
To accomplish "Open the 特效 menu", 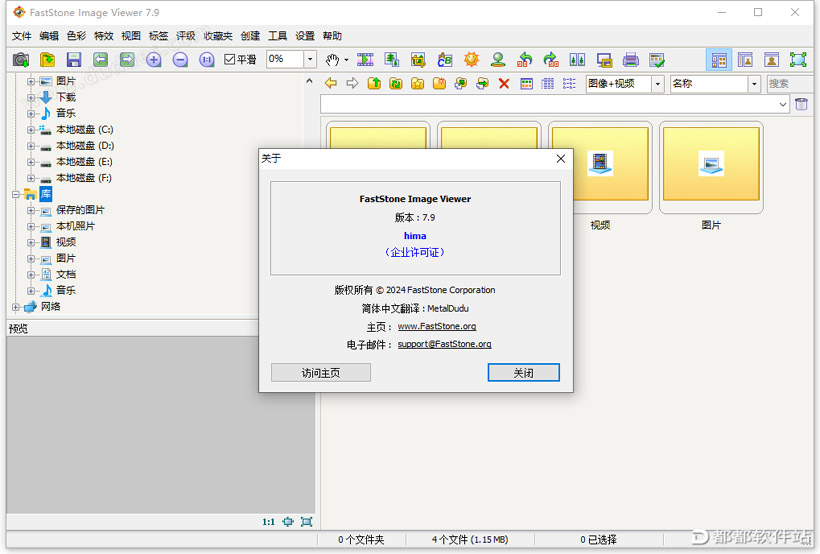I will 104,36.
